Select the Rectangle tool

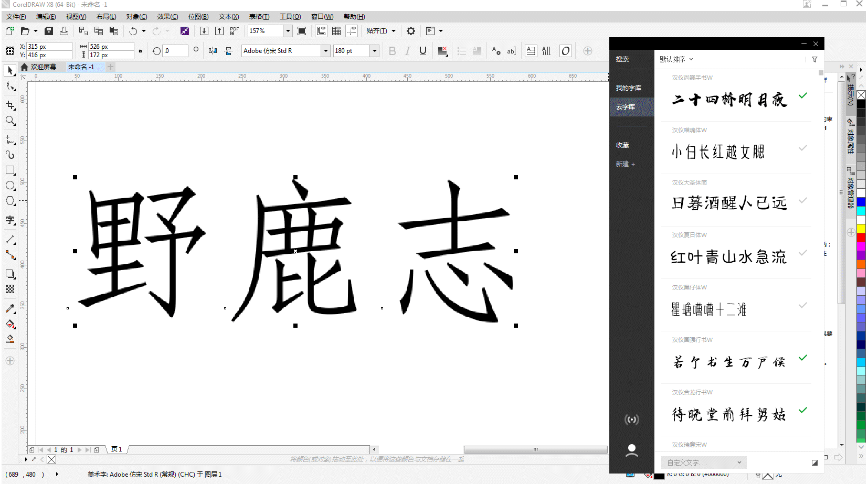[x=10, y=170]
